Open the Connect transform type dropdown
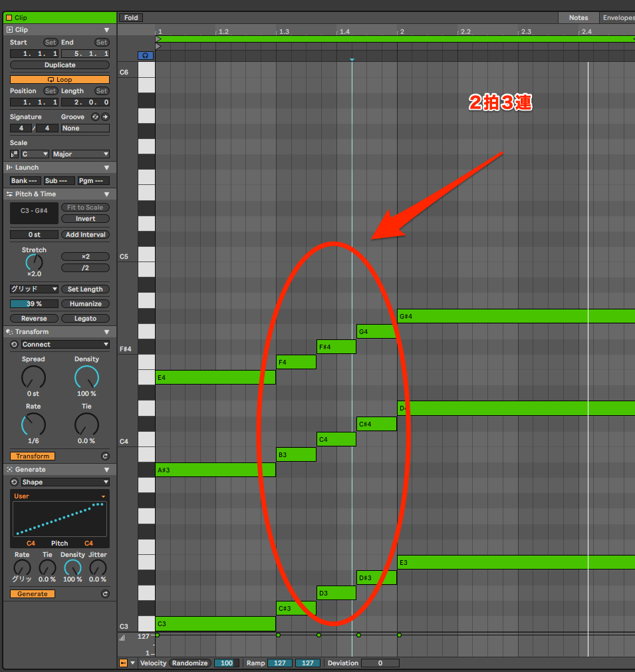 click(x=64, y=345)
